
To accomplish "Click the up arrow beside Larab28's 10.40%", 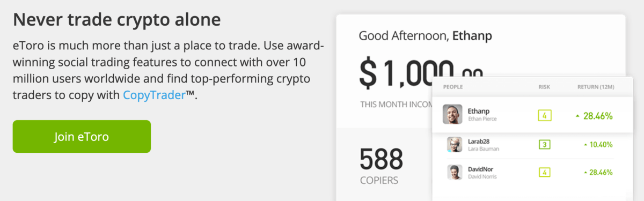I will [584, 145].
